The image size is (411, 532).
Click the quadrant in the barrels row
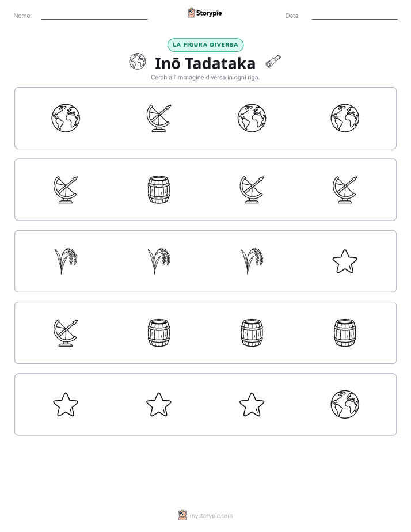tap(66, 333)
